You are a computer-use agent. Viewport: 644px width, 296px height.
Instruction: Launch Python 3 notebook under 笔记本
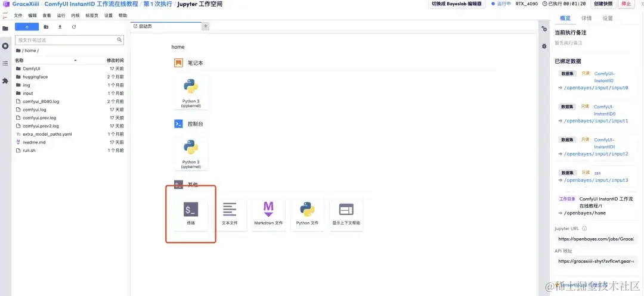pyautogui.click(x=191, y=93)
